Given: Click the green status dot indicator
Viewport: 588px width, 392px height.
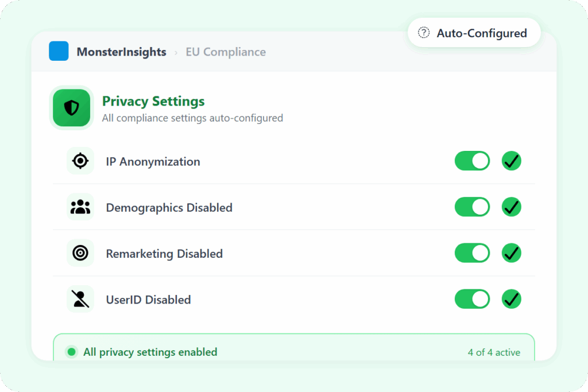Looking at the screenshot, I should (x=71, y=352).
